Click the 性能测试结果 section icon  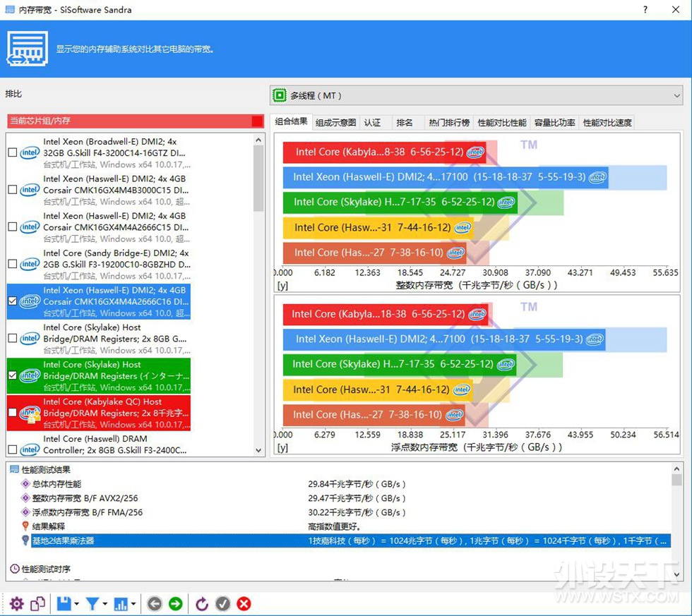[15, 470]
